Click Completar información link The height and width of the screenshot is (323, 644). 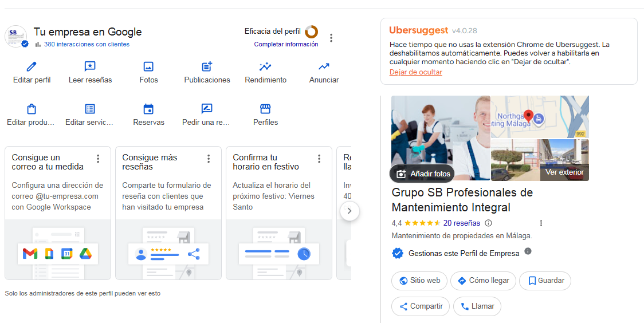point(286,44)
